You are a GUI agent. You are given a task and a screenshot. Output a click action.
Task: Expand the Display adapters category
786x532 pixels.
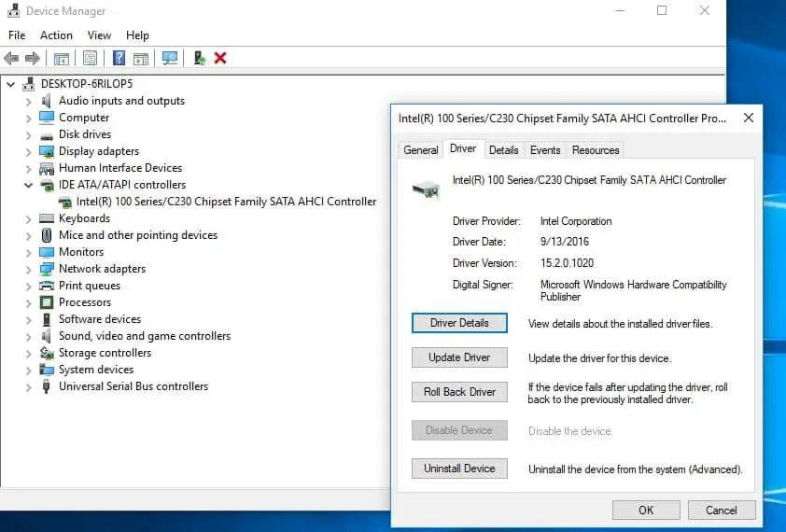tap(29, 152)
